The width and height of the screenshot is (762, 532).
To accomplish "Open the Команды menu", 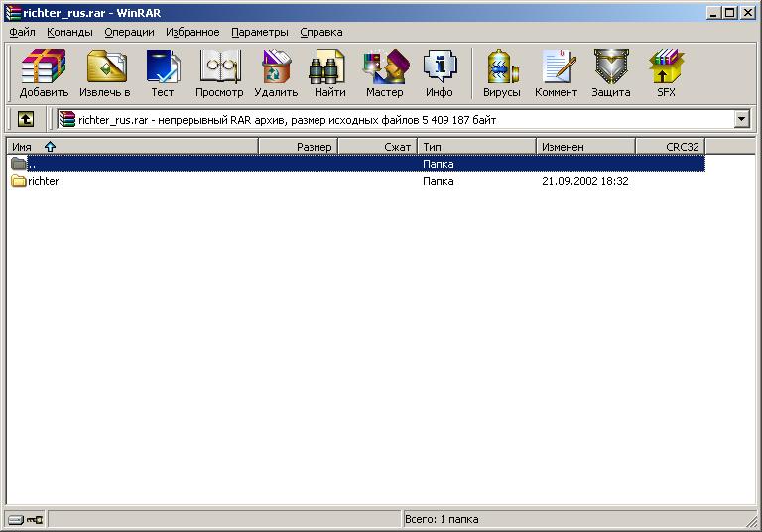I will (x=70, y=32).
